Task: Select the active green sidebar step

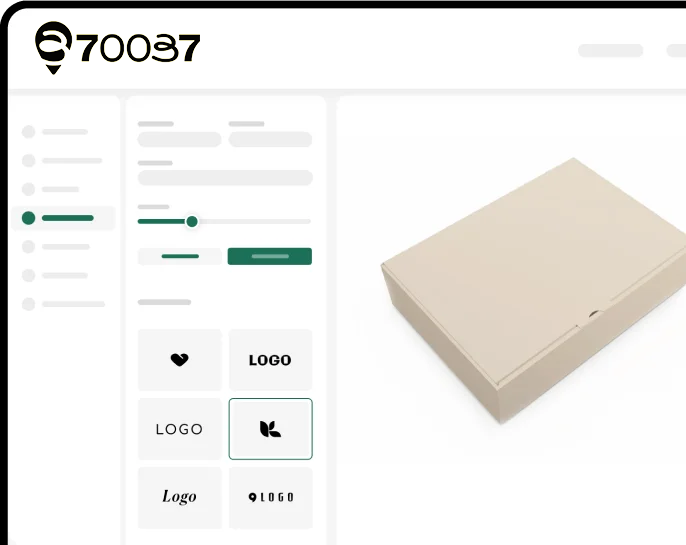Action: click(x=64, y=218)
